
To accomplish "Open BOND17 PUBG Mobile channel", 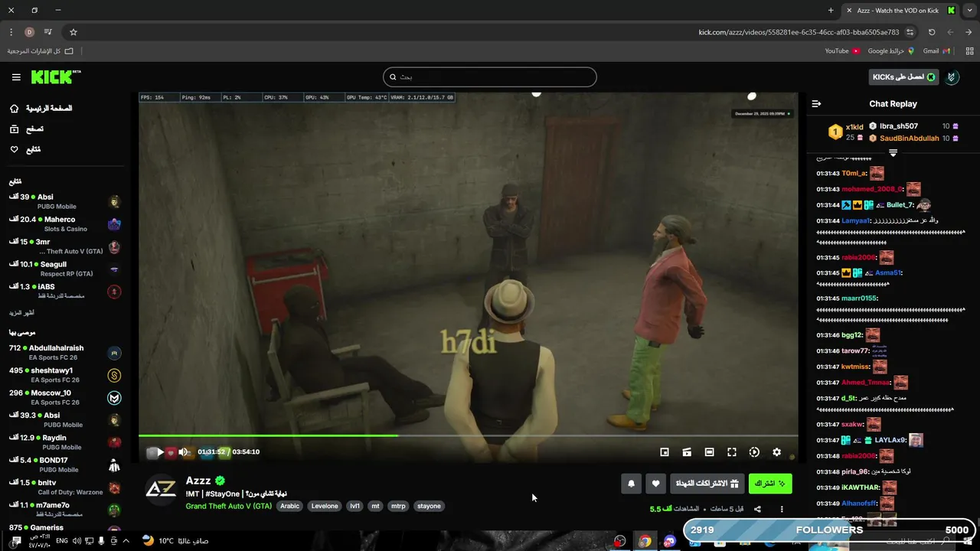I will [65, 465].
